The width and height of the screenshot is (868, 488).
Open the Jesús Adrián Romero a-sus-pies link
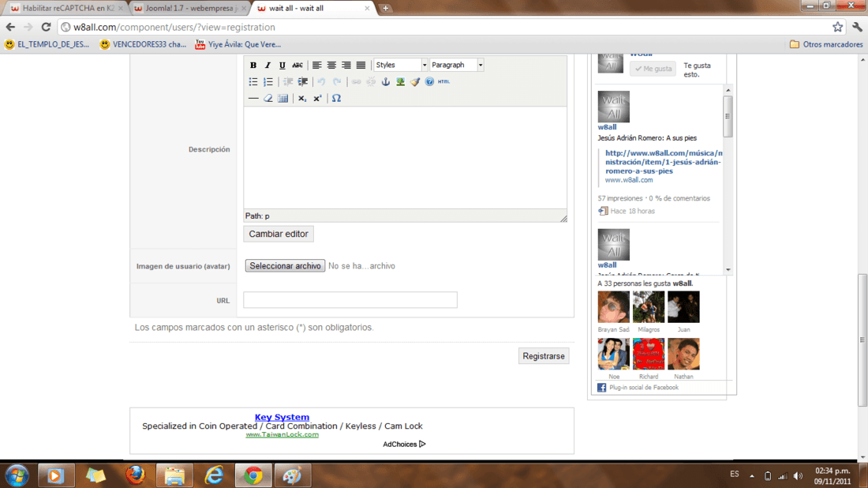pos(663,162)
